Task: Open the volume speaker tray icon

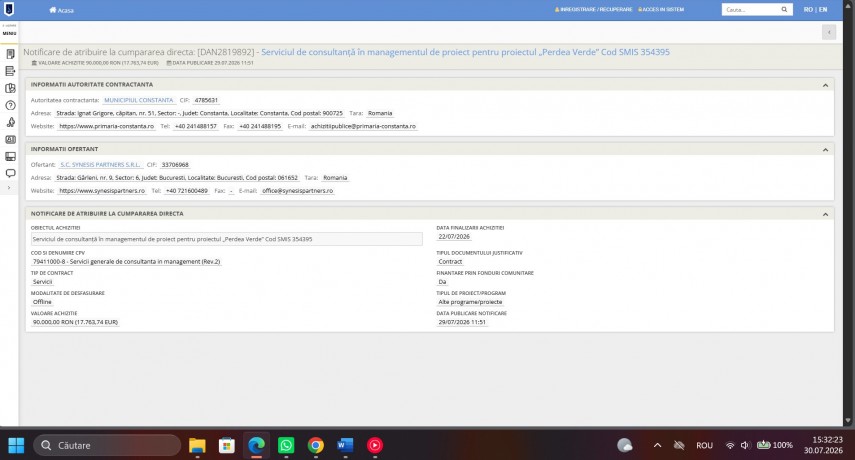Action: pos(744,445)
